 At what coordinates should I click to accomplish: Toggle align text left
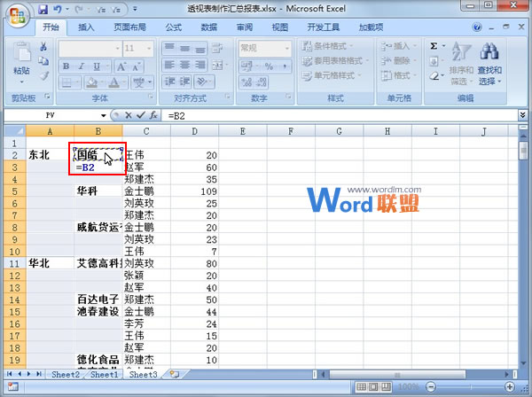pos(169,65)
